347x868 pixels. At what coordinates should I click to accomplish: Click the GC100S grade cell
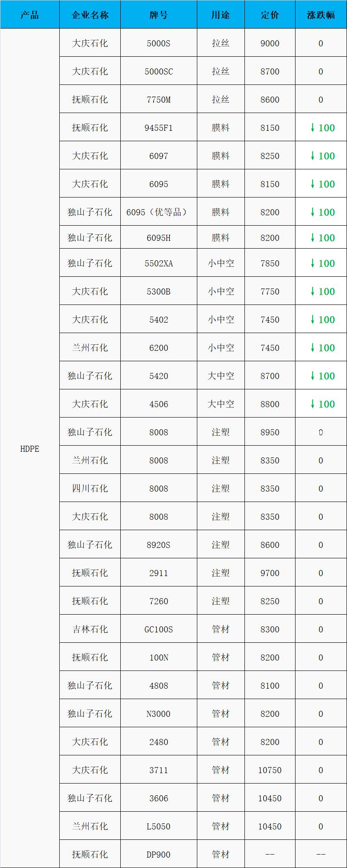pos(158,629)
